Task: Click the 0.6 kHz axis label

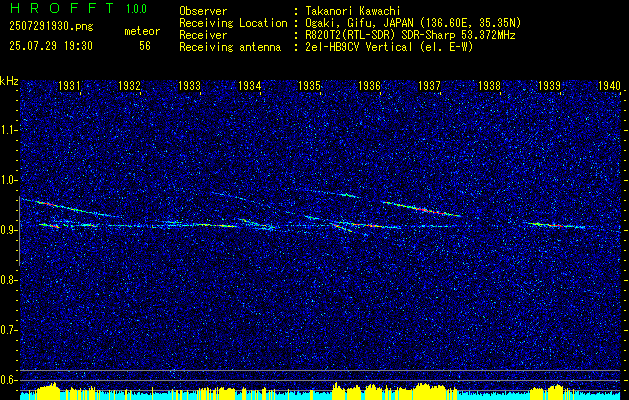Action: tap(7, 380)
